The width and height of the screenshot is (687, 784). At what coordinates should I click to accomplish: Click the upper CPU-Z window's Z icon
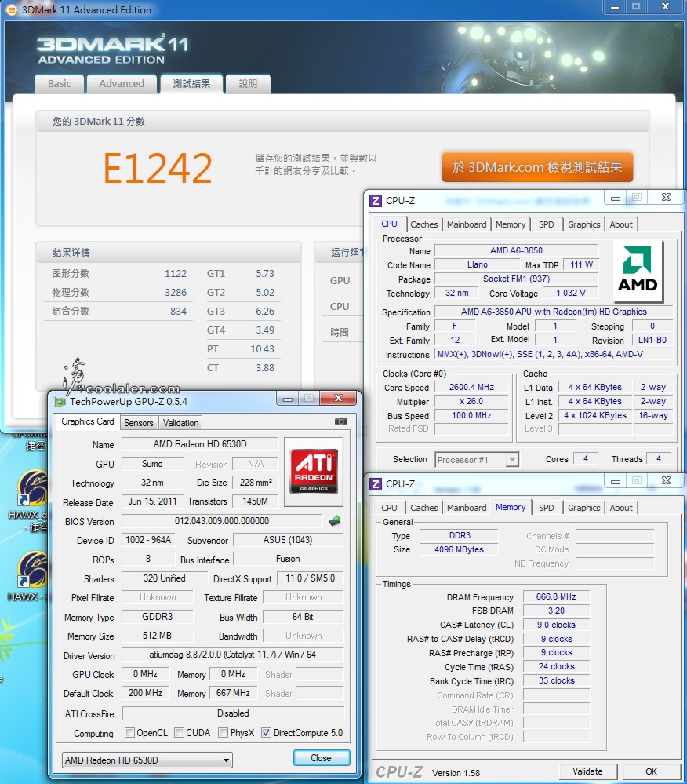375,201
